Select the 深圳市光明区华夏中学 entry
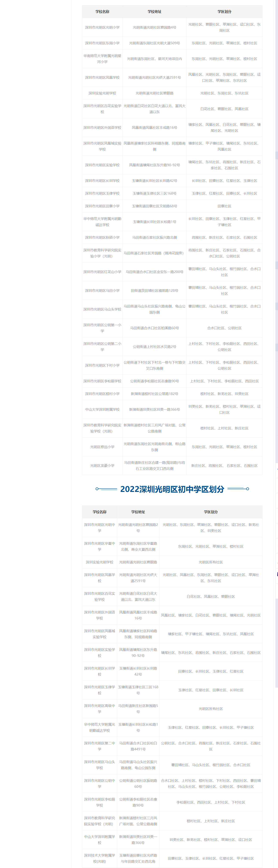278x868 pixels. coord(100,546)
